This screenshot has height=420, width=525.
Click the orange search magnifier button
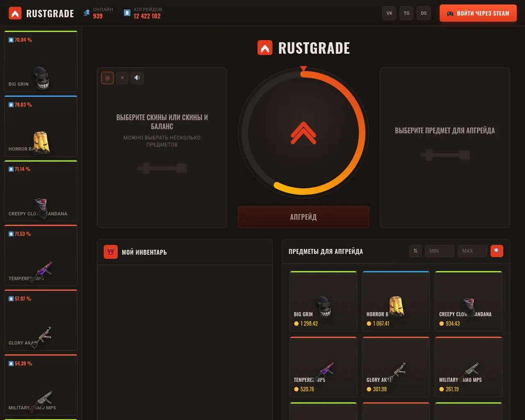[x=497, y=251]
